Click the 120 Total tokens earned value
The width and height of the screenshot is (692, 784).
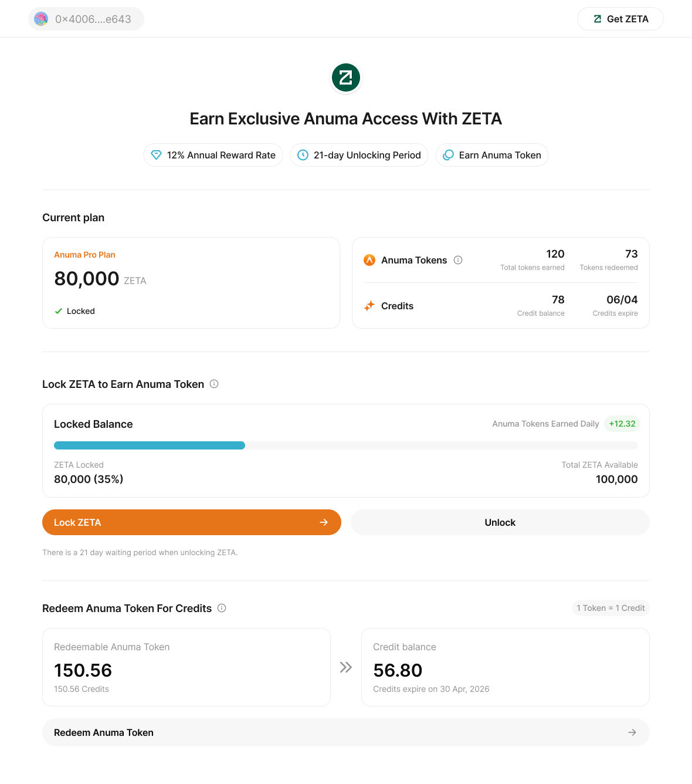click(555, 254)
